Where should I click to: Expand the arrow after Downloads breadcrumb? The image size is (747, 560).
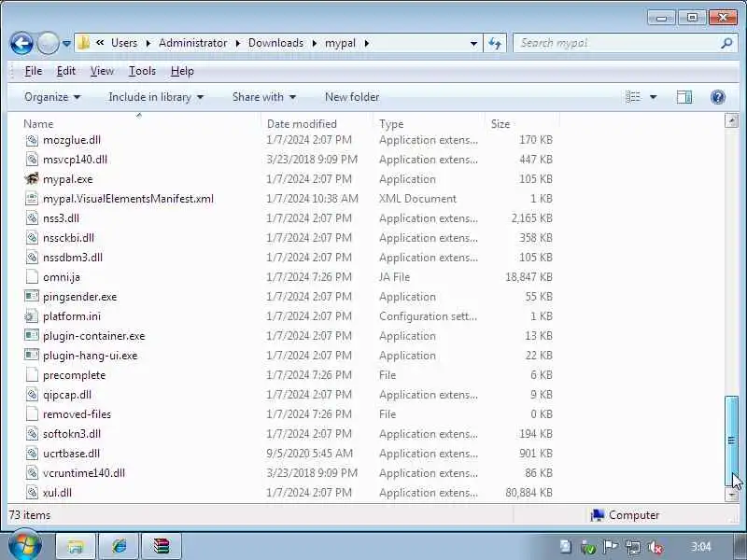coord(315,43)
